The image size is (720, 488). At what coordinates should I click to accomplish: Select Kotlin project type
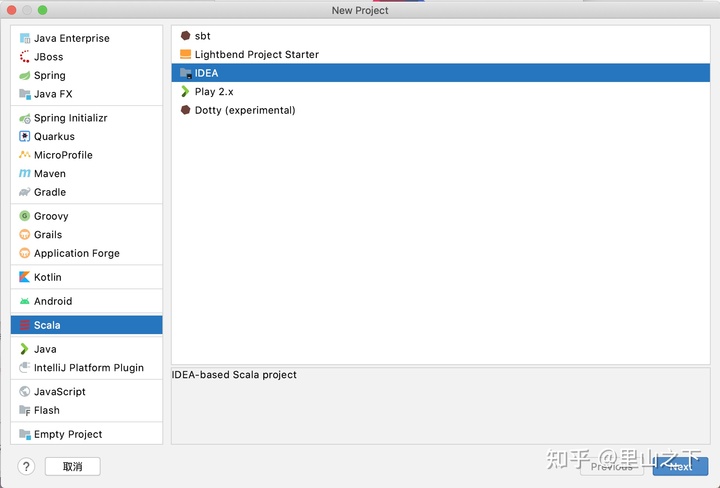[86, 277]
